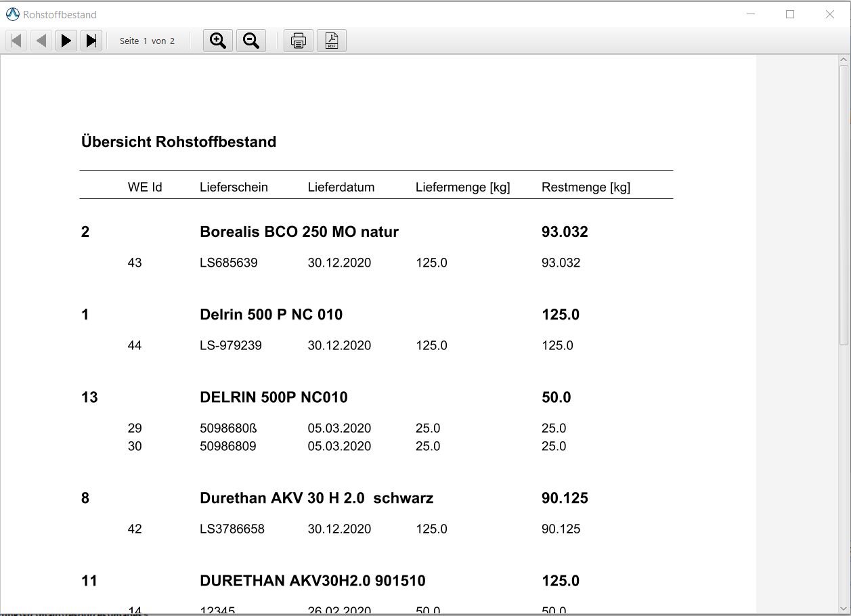This screenshot has height=616, width=851.
Task: Click delivery note 5098680ß
Action: (229, 428)
